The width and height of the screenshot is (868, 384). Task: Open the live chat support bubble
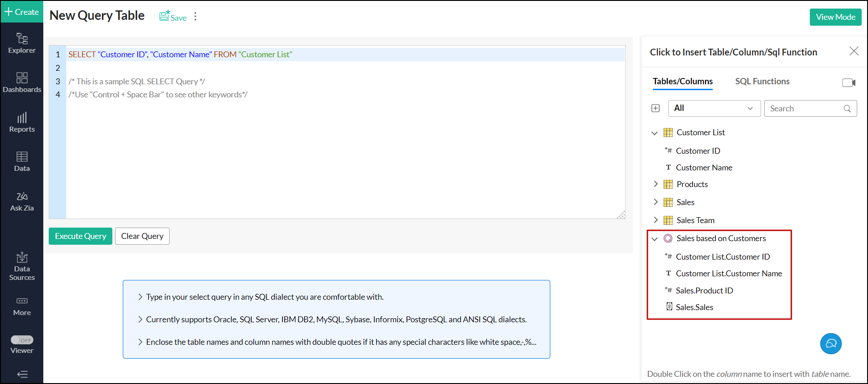(x=831, y=344)
